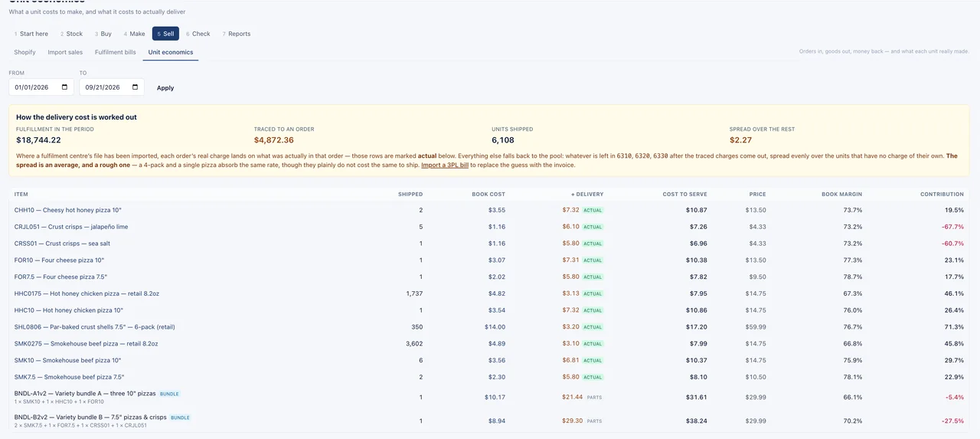Open the CHH10 Cheesy hot honey pizza row
Viewport: 980px width, 439px height.
click(x=489, y=210)
